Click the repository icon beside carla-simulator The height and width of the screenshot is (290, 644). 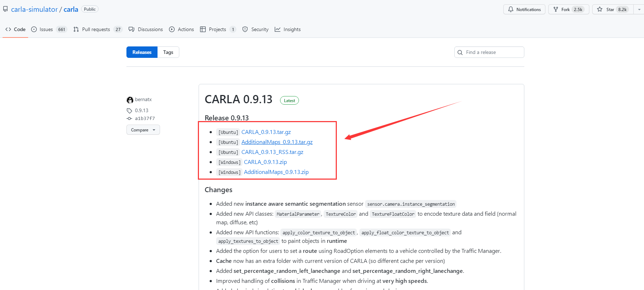pyautogui.click(x=5, y=9)
